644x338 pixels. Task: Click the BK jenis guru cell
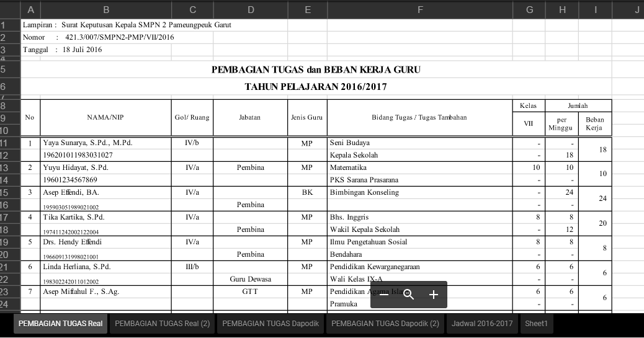point(307,192)
